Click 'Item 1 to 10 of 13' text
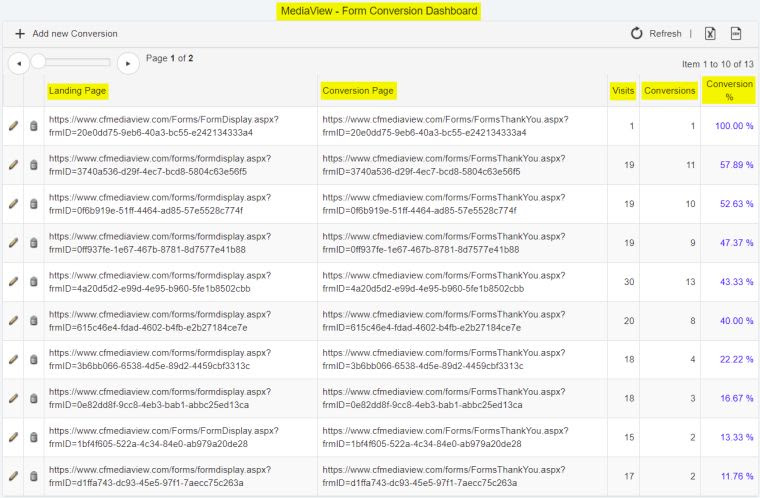 tap(718, 64)
